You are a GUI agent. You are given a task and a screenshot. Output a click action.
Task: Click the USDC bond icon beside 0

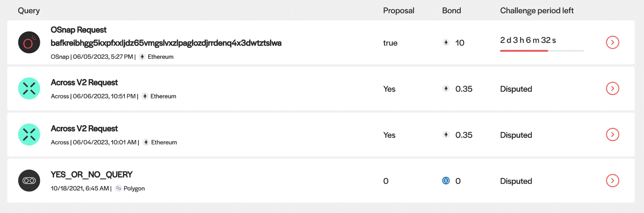(x=446, y=180)
